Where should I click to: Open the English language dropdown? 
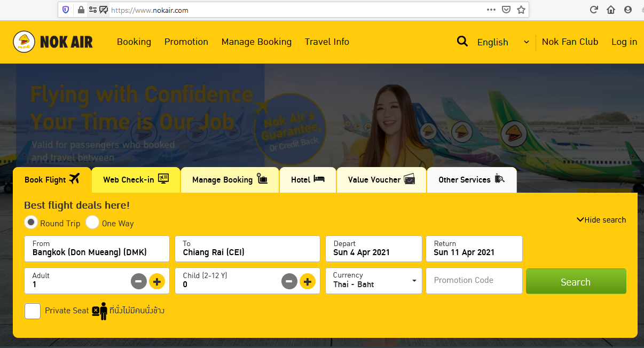tap(503, 42)
